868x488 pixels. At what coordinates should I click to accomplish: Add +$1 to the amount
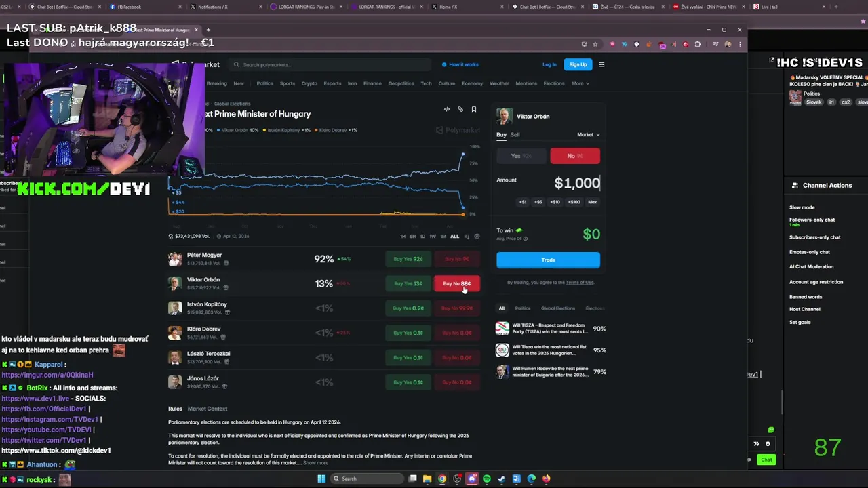(x=523, y=202)
